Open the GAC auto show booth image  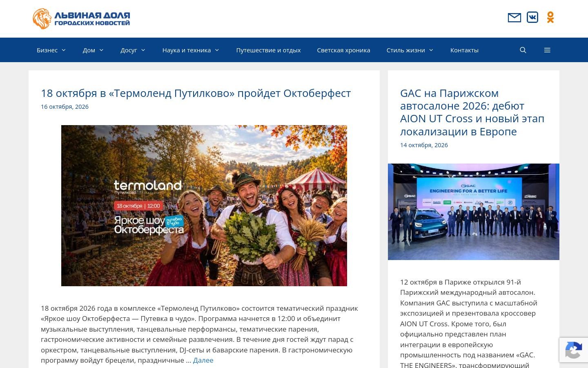(x=474, y=212)
